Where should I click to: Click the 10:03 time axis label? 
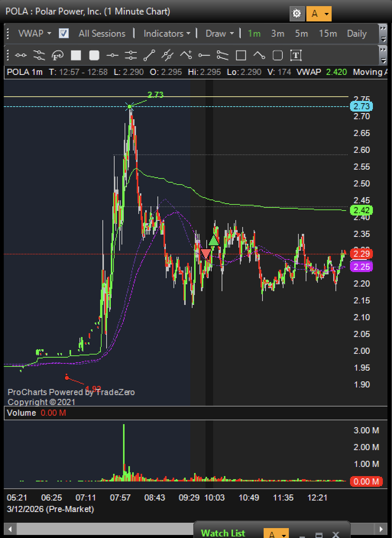pos(214,498)
